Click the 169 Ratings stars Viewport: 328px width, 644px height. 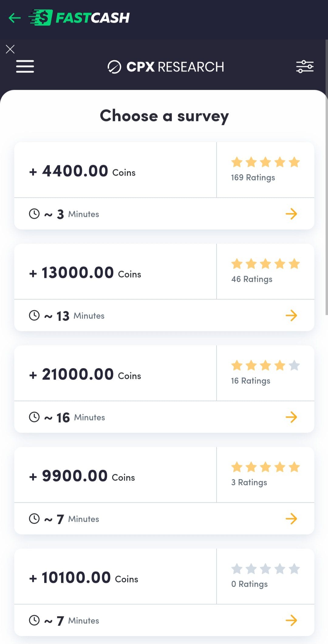coord(265,162)
